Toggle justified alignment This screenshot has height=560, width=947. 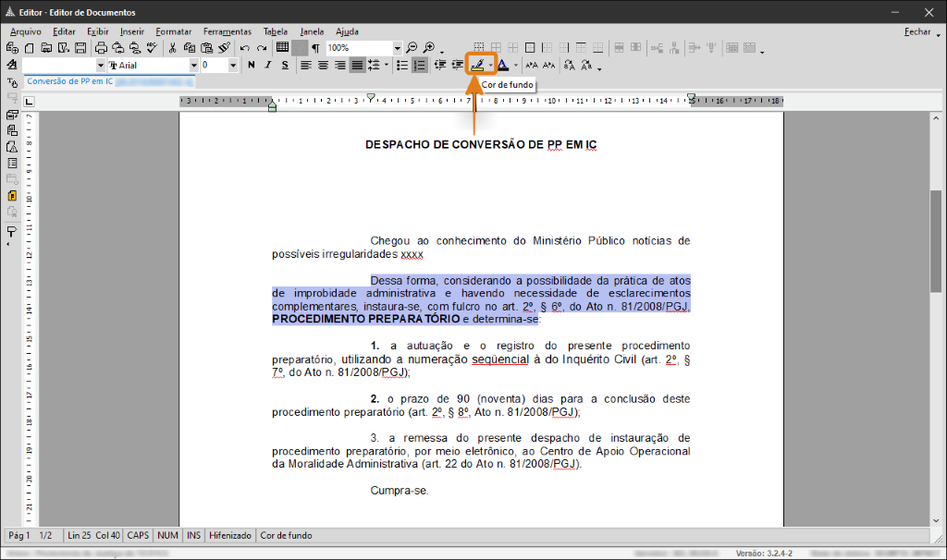[358, 66]
